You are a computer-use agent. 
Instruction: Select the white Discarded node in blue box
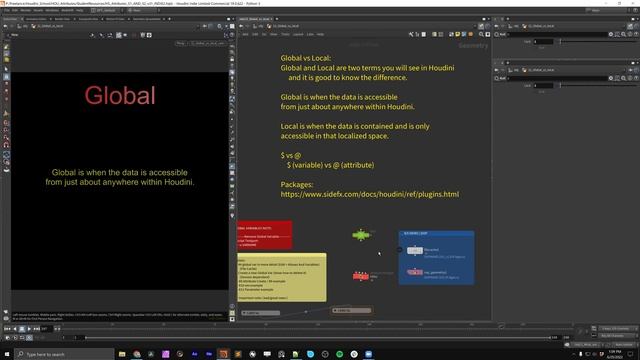415,251
